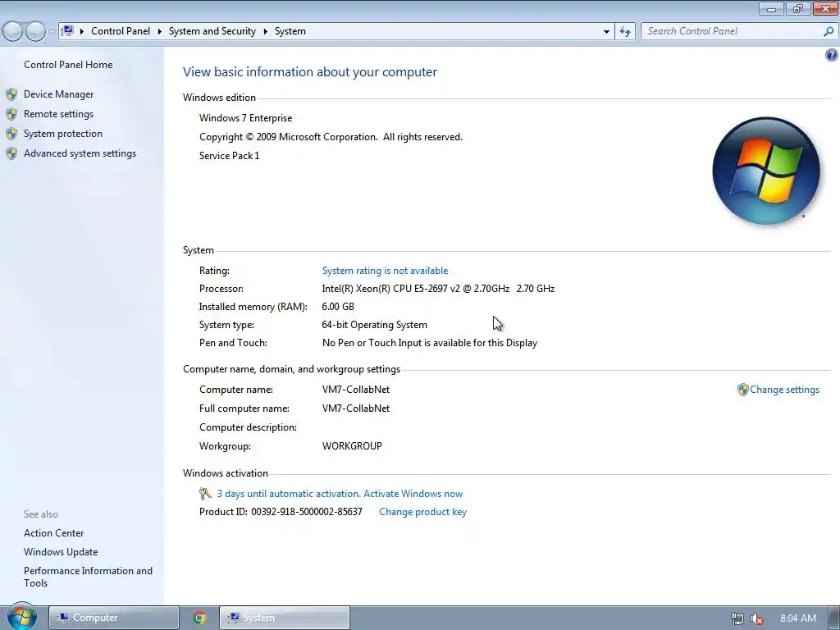Open Advanced system settings
Screen dimensions: 840x630
tap(80, 153)
